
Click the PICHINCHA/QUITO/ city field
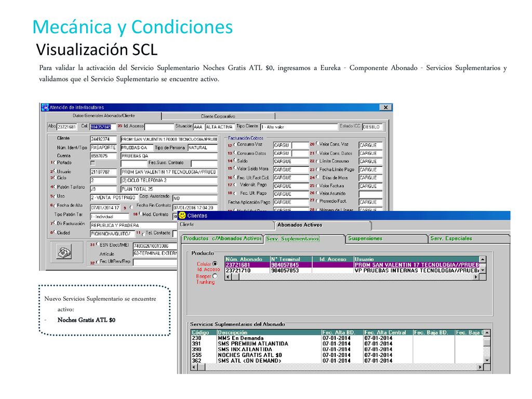pyautogui.click(x=112, y=234)
